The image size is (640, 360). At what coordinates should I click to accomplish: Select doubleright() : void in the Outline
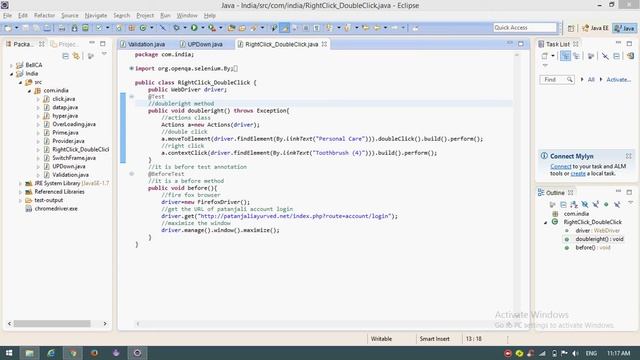[599, 239]
